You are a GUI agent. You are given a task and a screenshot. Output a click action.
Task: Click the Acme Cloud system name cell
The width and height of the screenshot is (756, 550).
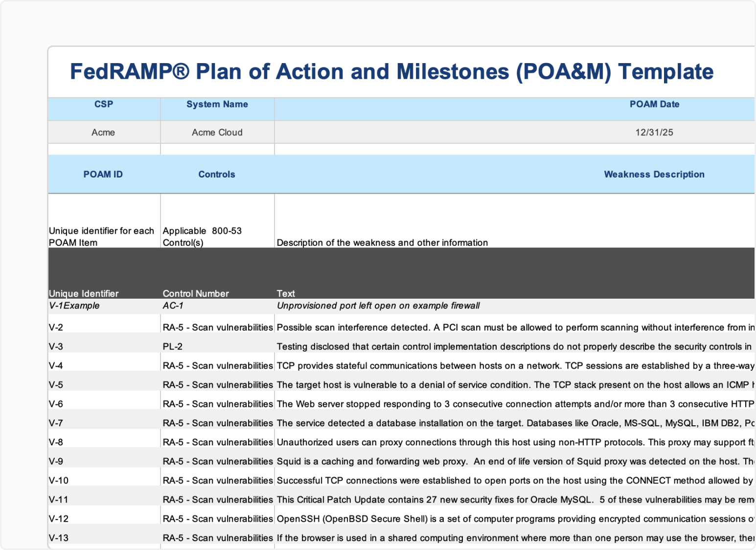(217, 132)
